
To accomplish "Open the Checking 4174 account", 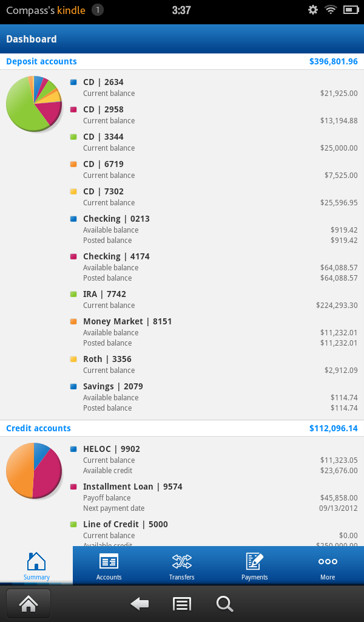I will pos(214,267).
